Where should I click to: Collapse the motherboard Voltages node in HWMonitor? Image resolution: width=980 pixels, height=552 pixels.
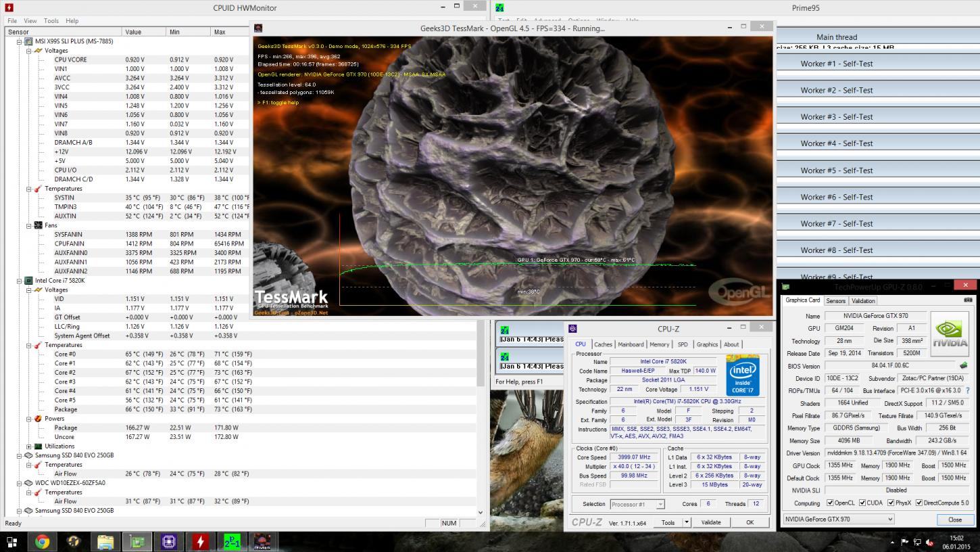tap(29, 51)
